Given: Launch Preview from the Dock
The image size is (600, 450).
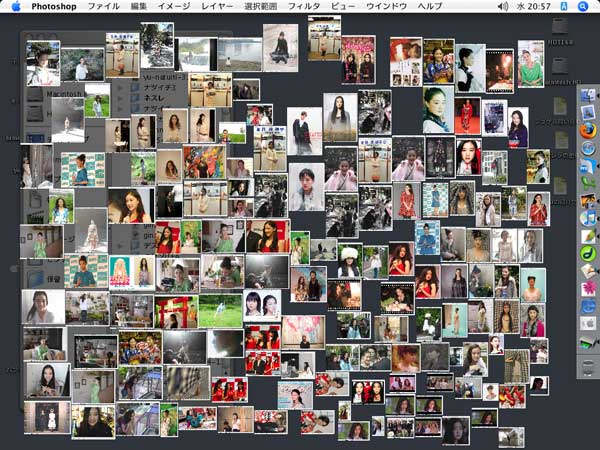Looking at the screenshot, I should 588,113.
